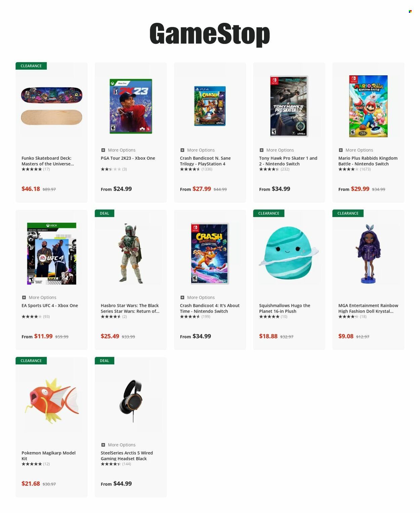This screenshot has width=420, height=513.
Task: Click the DEAL badge on Hasbro Star Wars figure
Action: pyautogui.click(x=104, y=213)
